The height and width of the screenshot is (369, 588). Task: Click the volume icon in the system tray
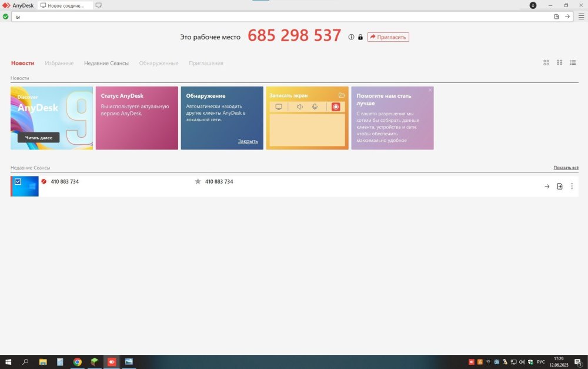point(522,362)
